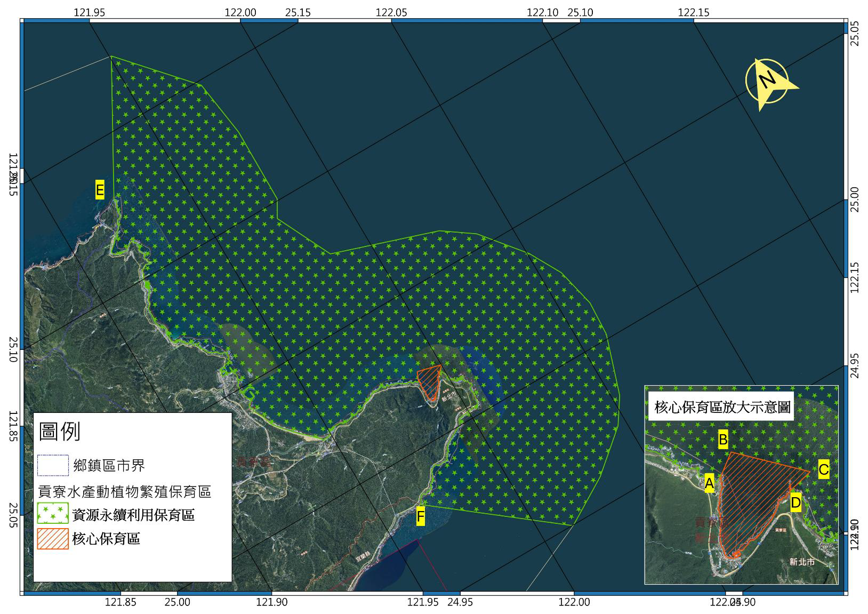Click the 24.95 coordinate label on right edge
868x614 pixels.
pos(855,365)
